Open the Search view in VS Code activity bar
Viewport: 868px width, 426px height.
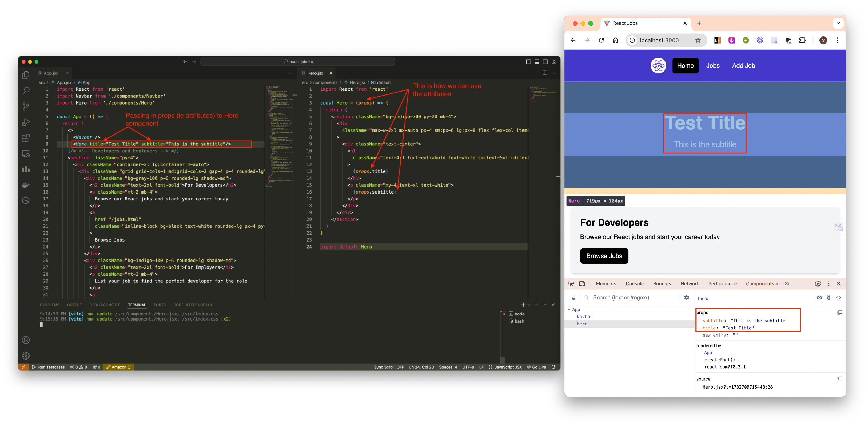(x=26, y=91)
